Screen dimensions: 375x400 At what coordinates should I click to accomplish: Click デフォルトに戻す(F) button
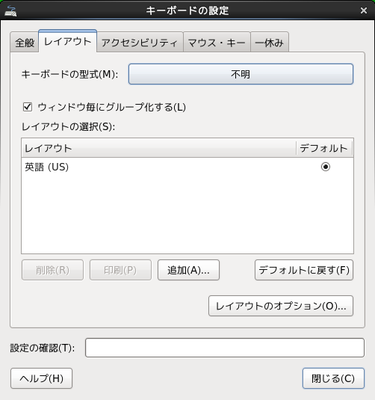click(x=304, y=270)
